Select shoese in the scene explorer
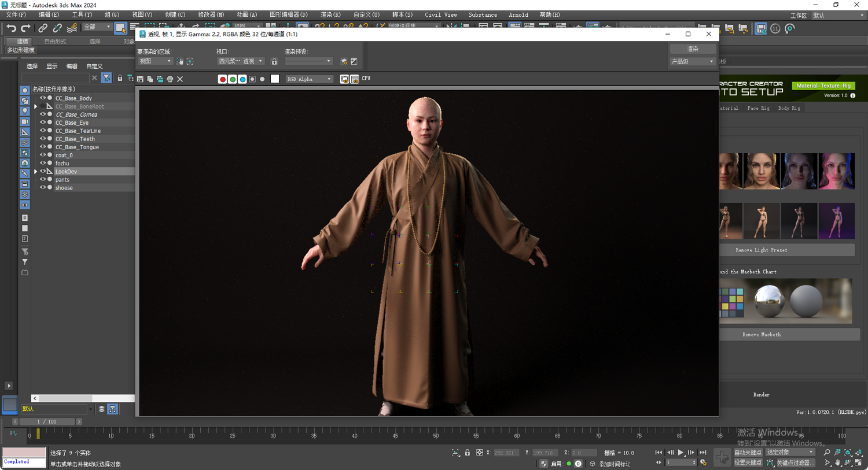Screen dimensions: 868x470 pos(64,188)
